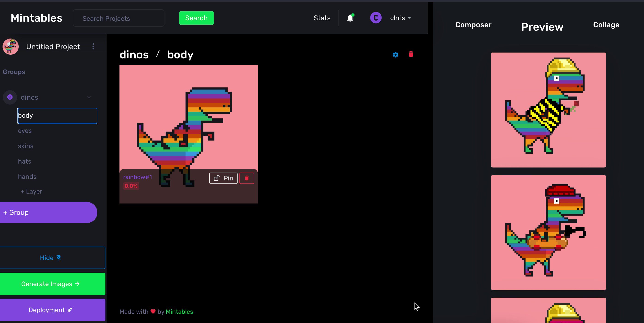
Task: Open the body layer settings gear
Action: click(395, 54)
